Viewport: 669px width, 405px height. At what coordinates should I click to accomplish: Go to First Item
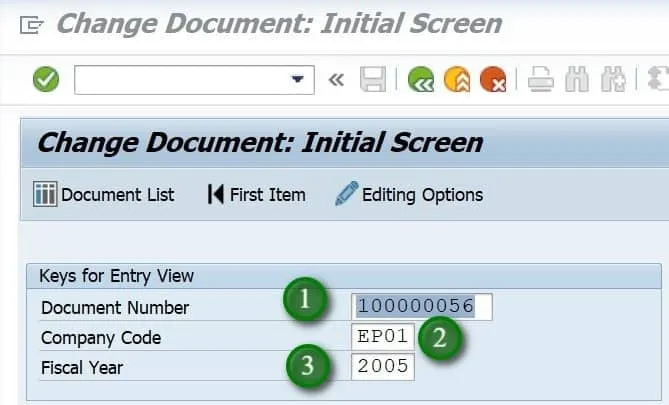pos(256,195)
